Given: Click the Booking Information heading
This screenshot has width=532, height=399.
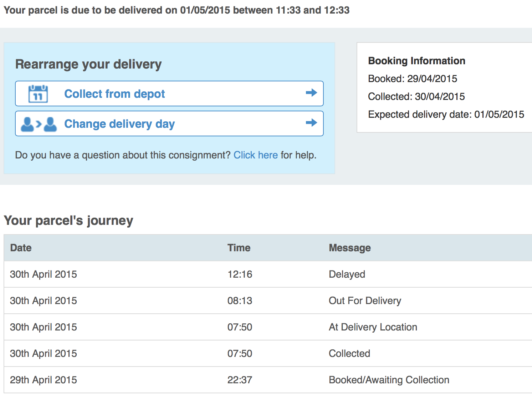Looking at the screenshot, I should (416, 61).
